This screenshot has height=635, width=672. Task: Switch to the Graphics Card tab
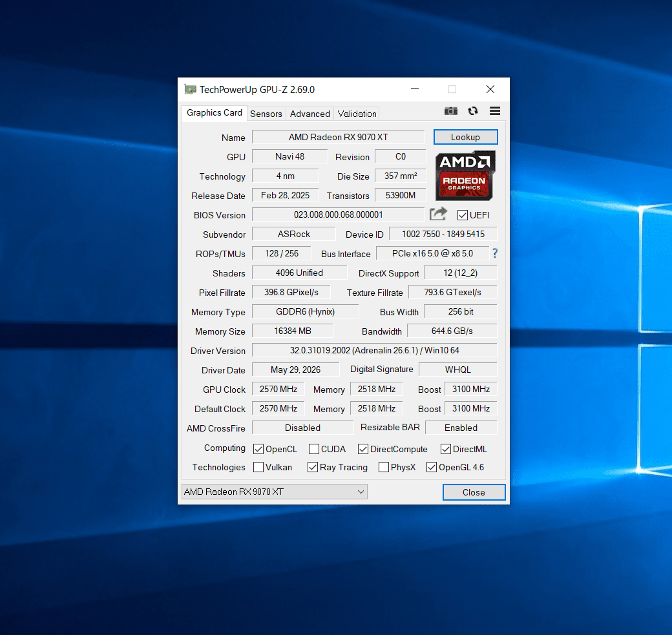pyautogui.click(x=215, y=112)
